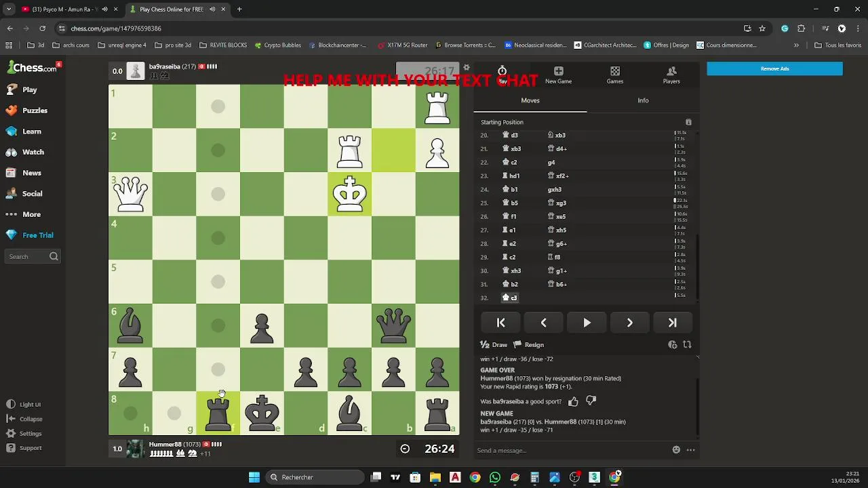This screenshot has height=488, width=868.
Task: Click the download icon beside Starting Position
Action: 688,122
